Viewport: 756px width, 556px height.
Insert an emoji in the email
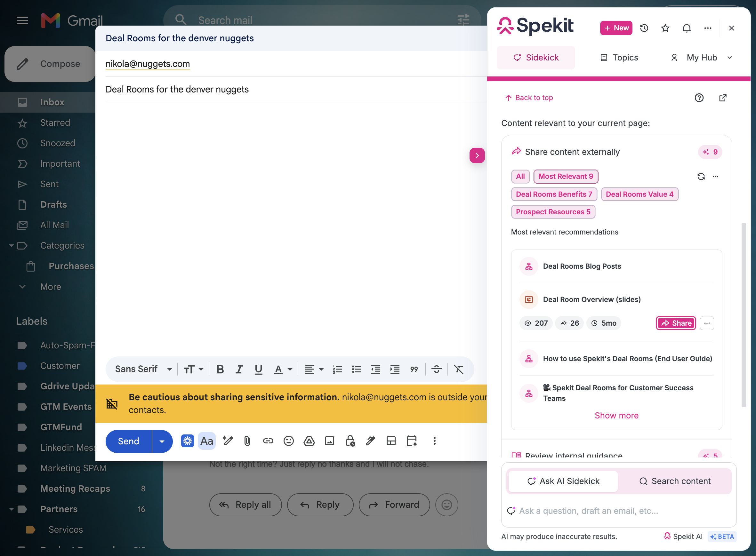pyautogui.click(x=289, y=441)
